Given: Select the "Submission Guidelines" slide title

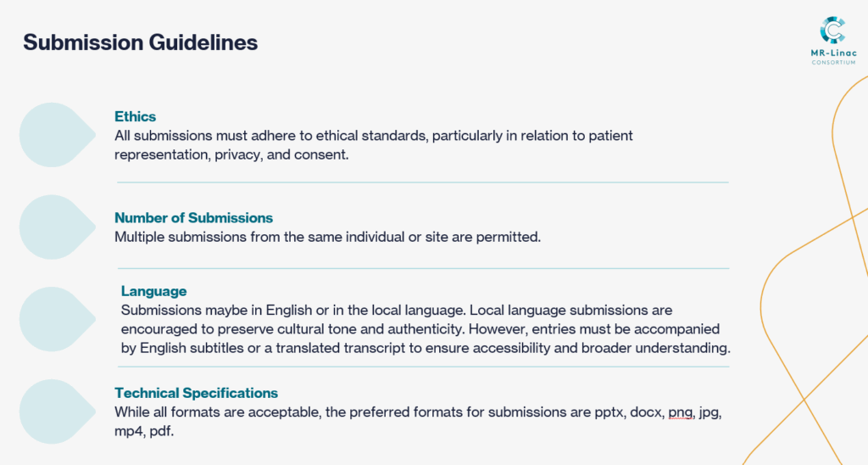Looking at the screenshot, I should coord(140,42).
